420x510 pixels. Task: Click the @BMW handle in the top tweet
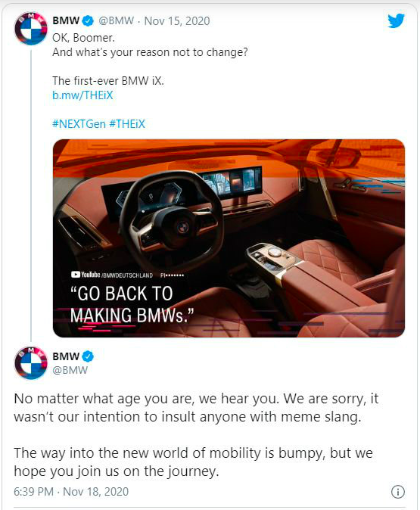(x=116, y=21)
